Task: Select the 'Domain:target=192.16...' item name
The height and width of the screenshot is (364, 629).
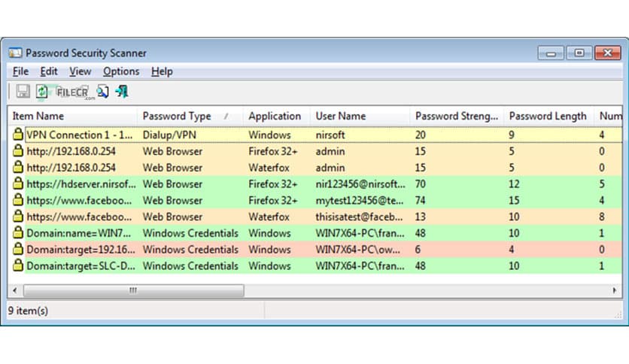Action: [81, 250]
